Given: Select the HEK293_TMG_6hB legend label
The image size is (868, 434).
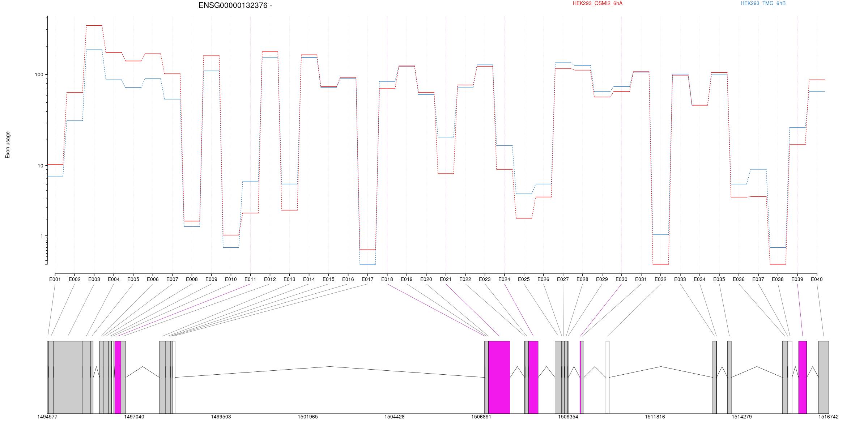Looking at the screenshot, I should 763,3.
